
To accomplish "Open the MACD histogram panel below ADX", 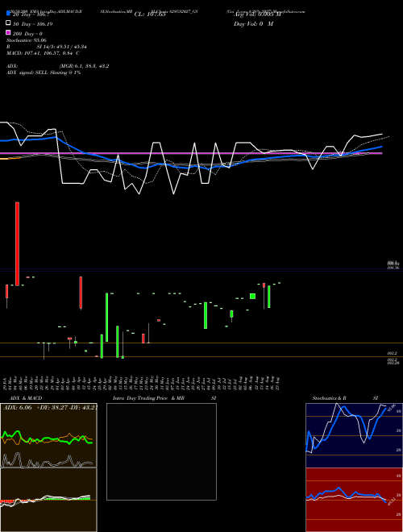I will [x=48, y=500].
